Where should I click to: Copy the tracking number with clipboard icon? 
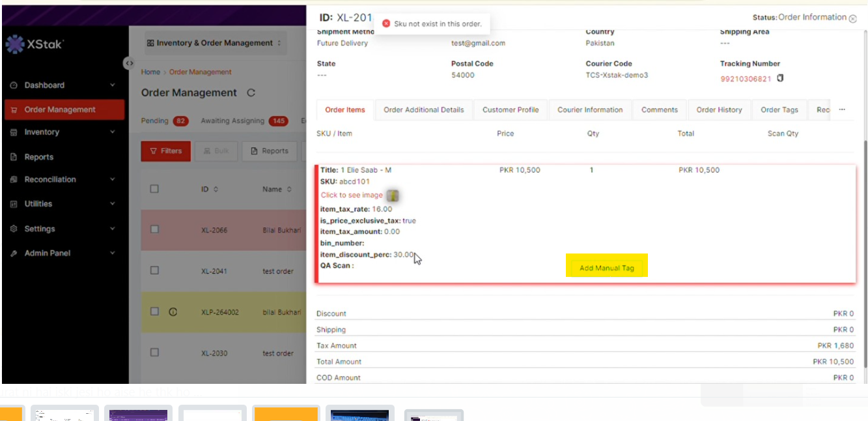(780, 79)
